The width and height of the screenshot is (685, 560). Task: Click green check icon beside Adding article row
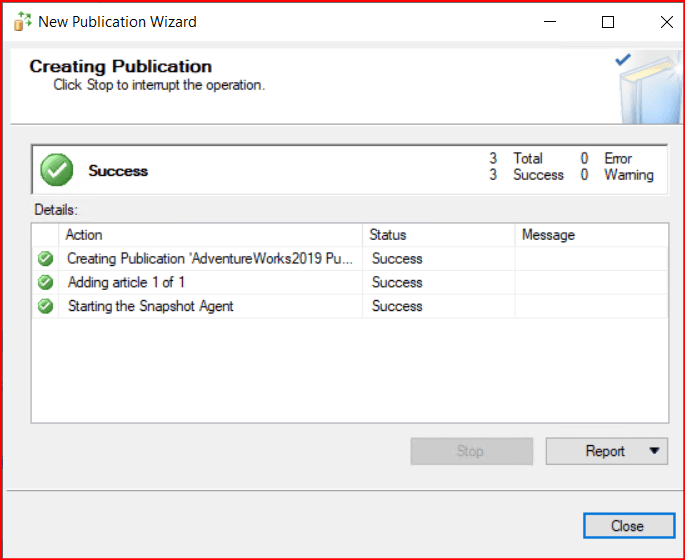click(45, 283)
